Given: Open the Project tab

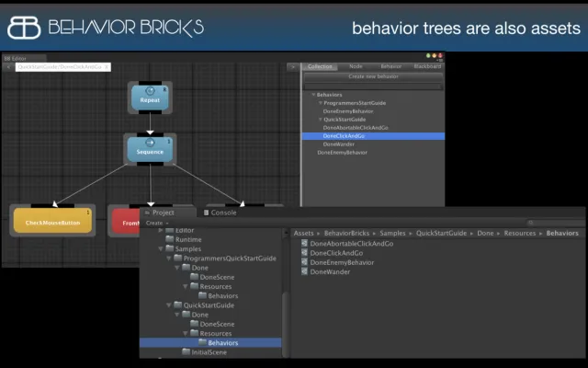Looking at the screenshot, I should pos(168,213).
